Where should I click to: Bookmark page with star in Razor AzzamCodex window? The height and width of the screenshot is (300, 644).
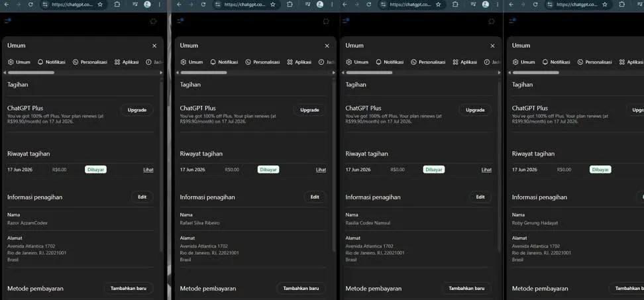coord(100,5)
